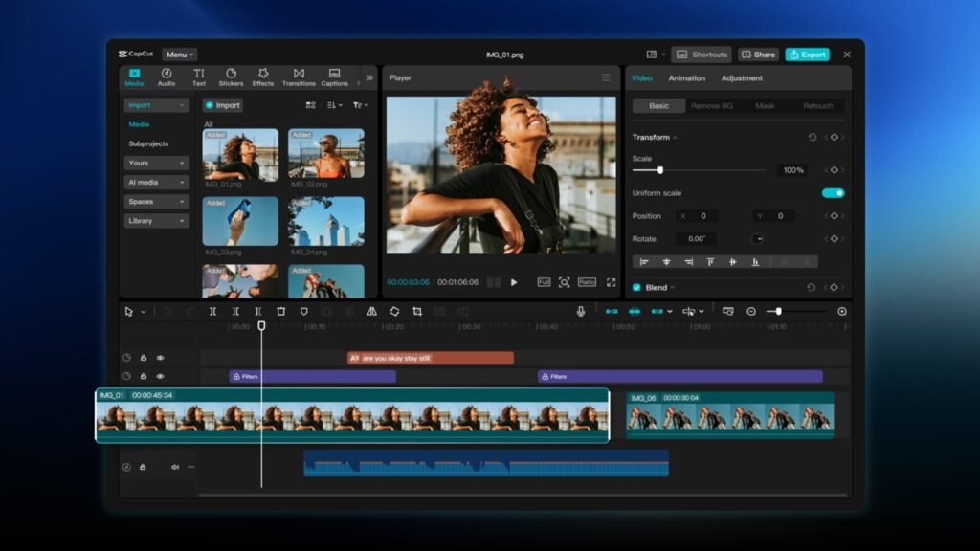Align clip to left edge icon

click(644, 262)
